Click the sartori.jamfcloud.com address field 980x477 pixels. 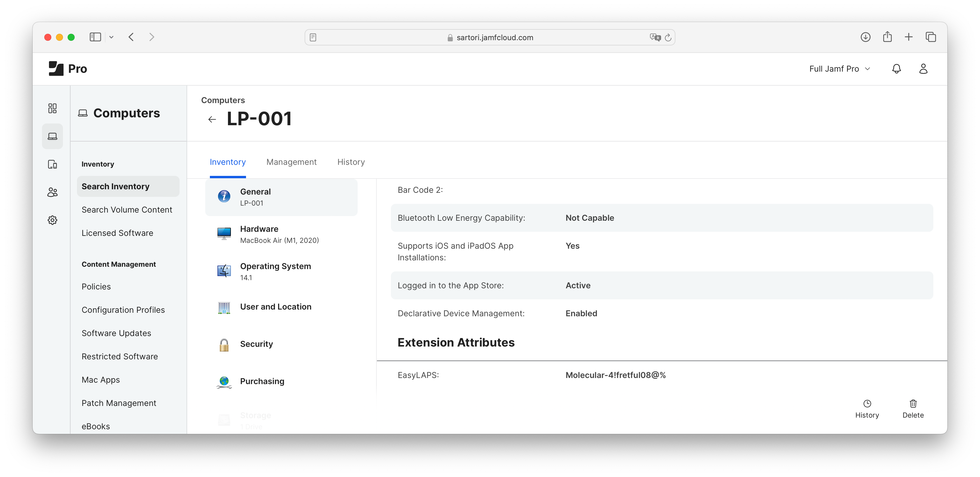pos(490,37)
